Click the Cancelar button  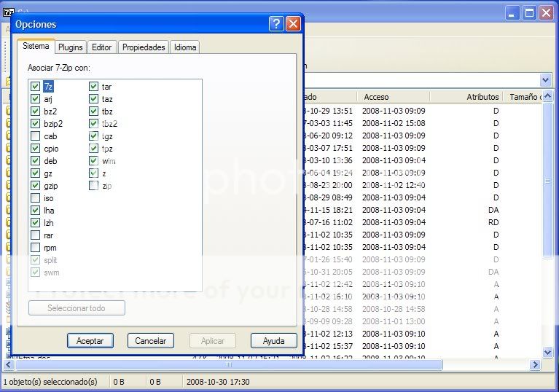(150, 341)
